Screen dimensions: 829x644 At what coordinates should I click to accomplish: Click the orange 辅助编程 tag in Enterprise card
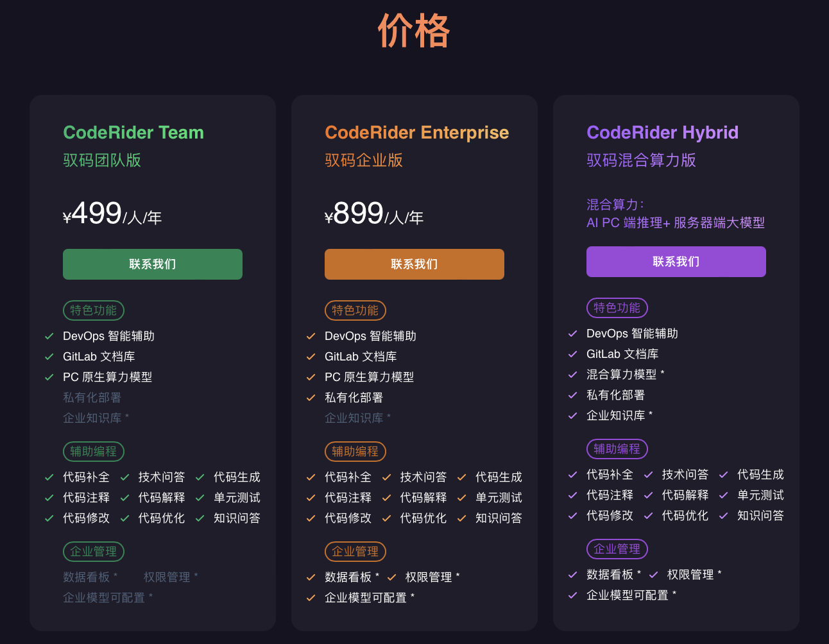(x=355, y=452)
